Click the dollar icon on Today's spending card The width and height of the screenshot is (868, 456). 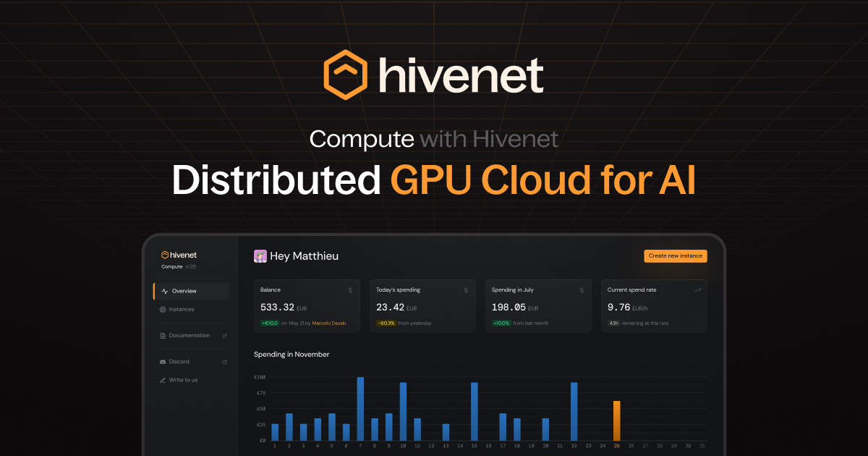click(465, 290)
